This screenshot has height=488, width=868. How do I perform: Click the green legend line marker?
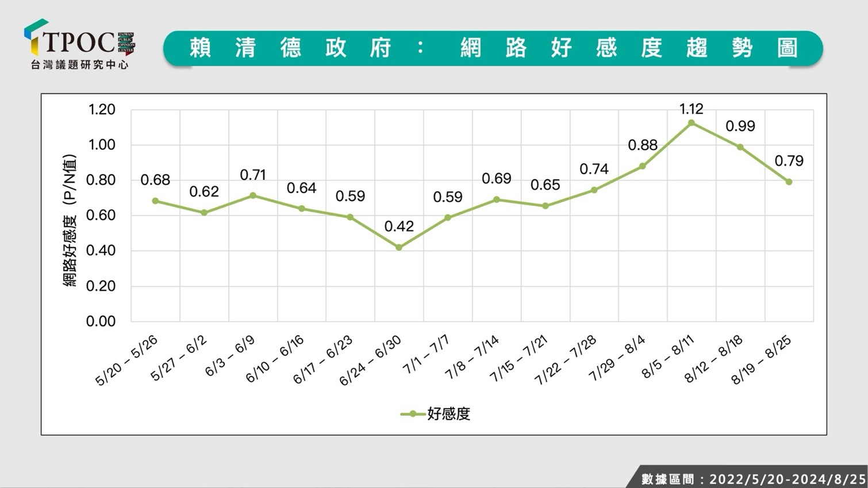(412, 414)
